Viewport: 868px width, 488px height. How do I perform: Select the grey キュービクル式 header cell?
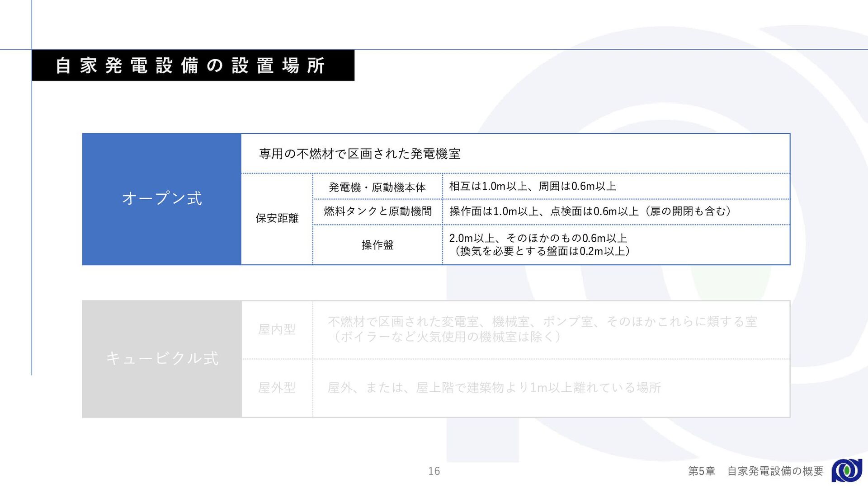click(162, 359)
